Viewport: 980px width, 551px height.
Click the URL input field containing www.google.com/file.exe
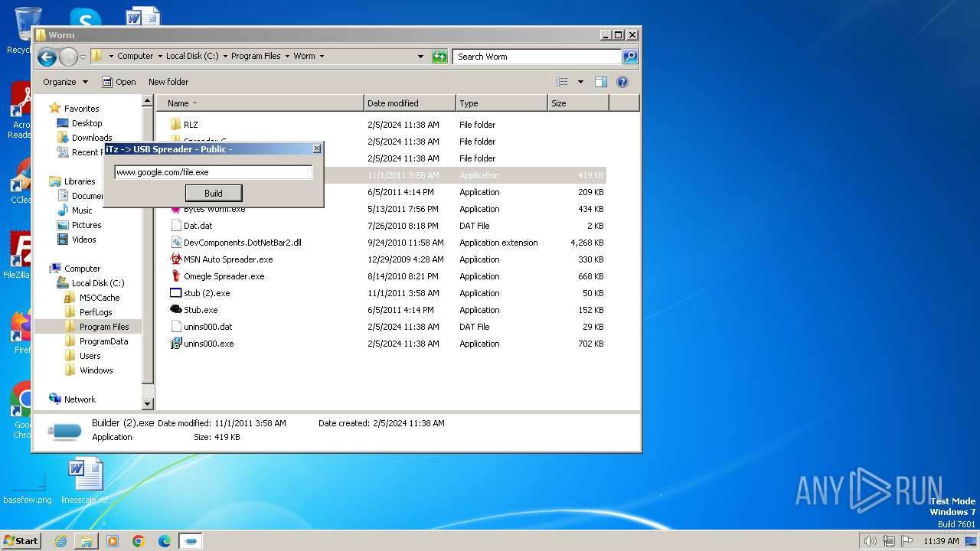[x=214, y=172]
